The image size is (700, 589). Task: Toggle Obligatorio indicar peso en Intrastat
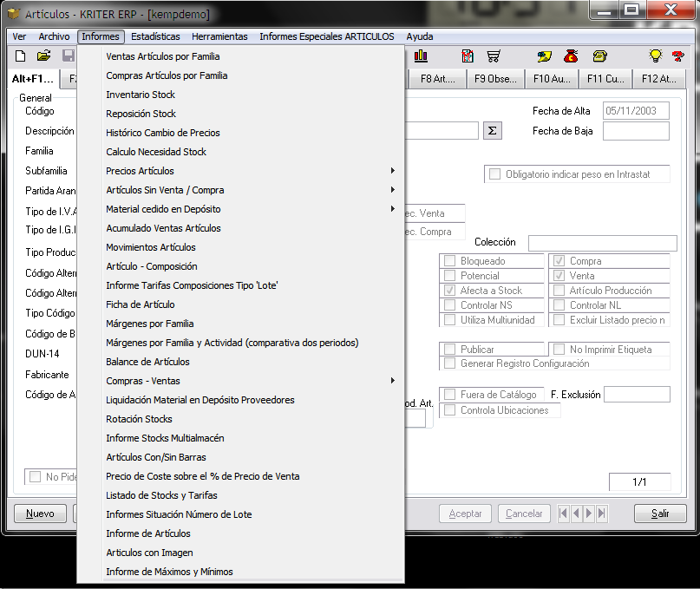[494, 173]
